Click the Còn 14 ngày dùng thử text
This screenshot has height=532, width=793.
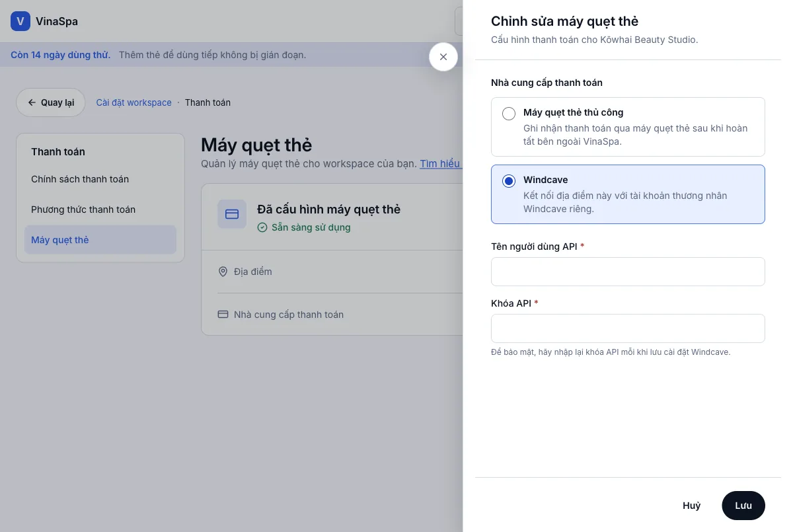tap(60, 55)
